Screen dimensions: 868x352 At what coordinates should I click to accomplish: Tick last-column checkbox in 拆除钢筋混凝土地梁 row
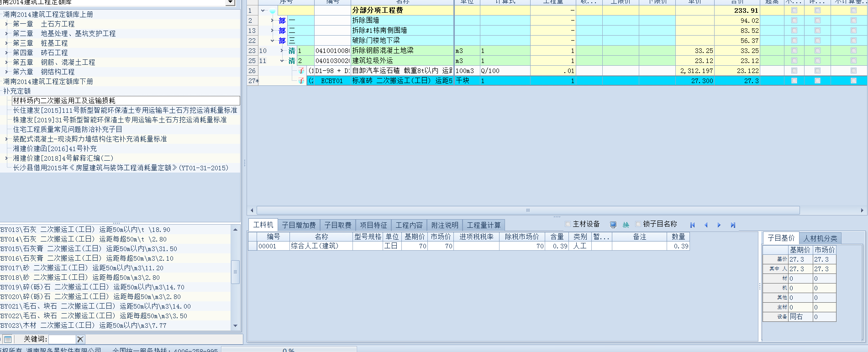coord(853,51)
